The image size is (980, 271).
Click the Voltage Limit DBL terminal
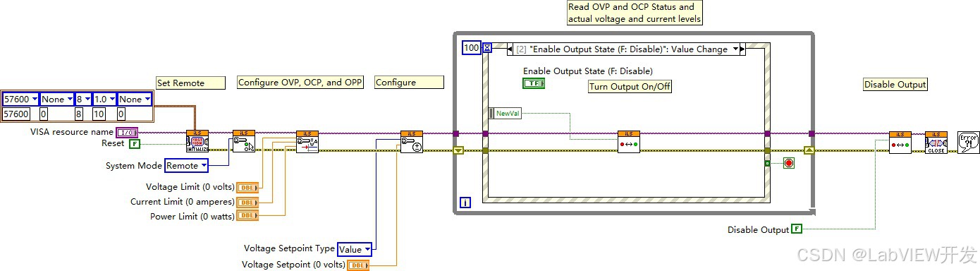coord(247,188)
